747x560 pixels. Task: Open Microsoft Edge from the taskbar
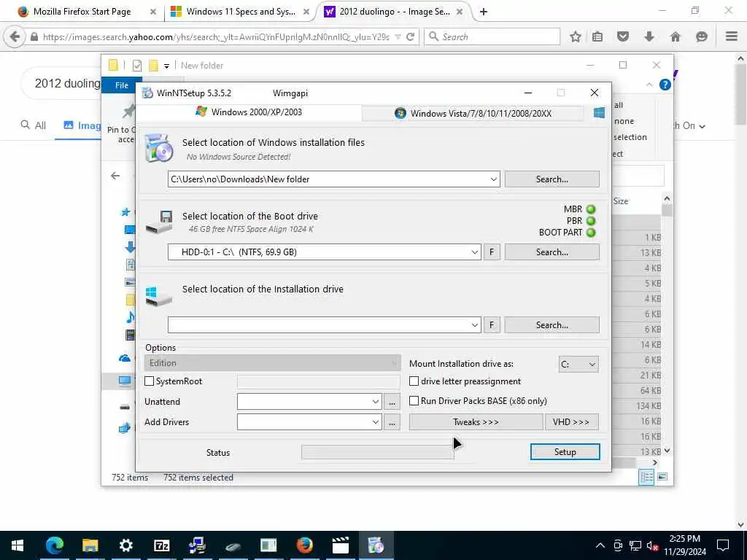[55, 545]
